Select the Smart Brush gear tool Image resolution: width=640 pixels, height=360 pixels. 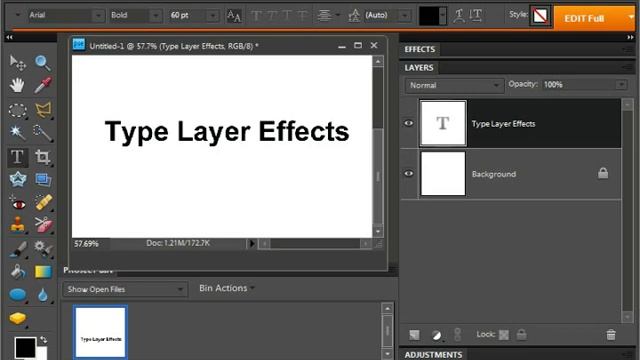click(42, 249)
